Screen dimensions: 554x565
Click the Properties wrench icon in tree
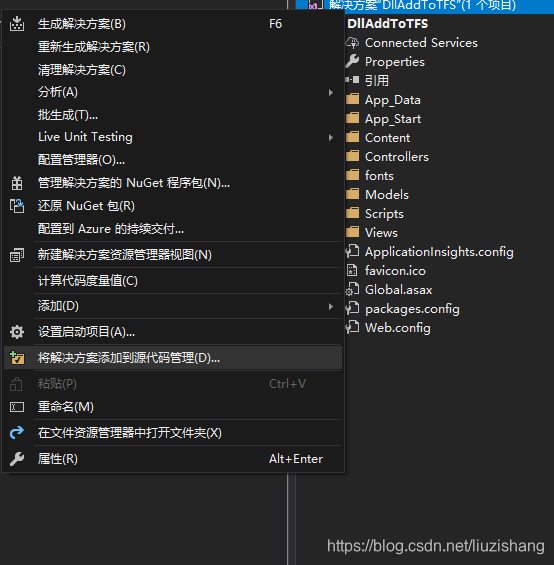pyautogui.click(x=352, y=62)
